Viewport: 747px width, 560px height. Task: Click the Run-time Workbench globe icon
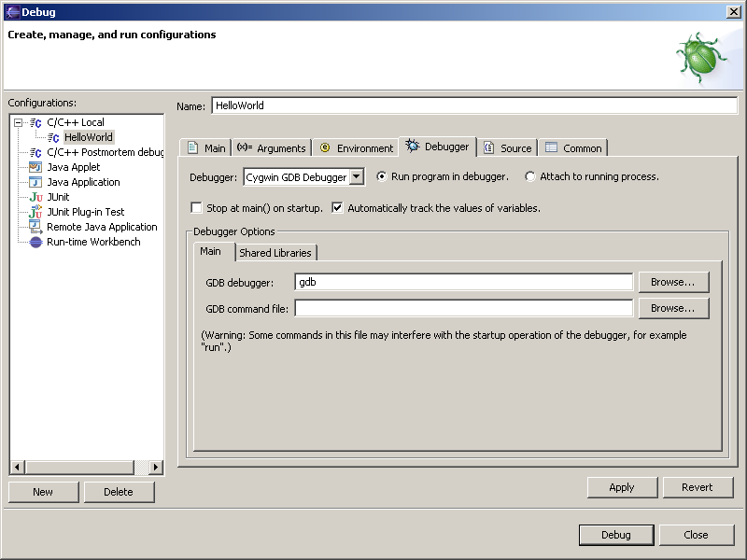35,242
